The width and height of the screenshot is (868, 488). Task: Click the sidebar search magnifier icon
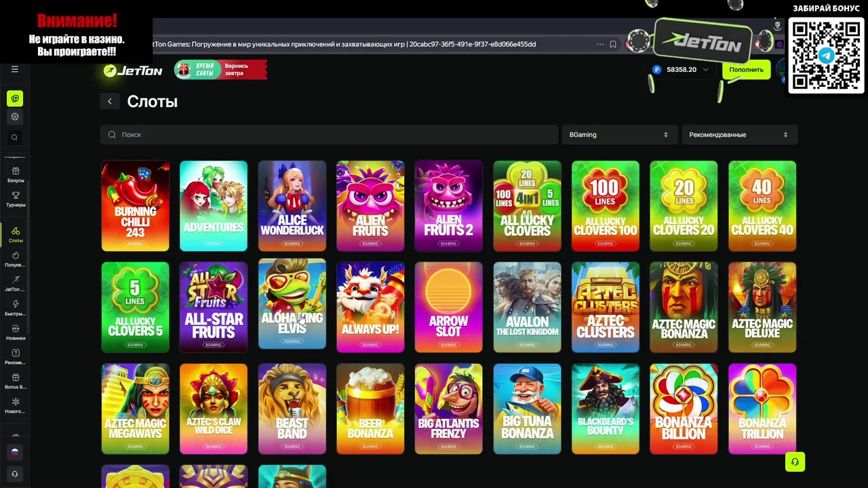(x=15, y=138)
